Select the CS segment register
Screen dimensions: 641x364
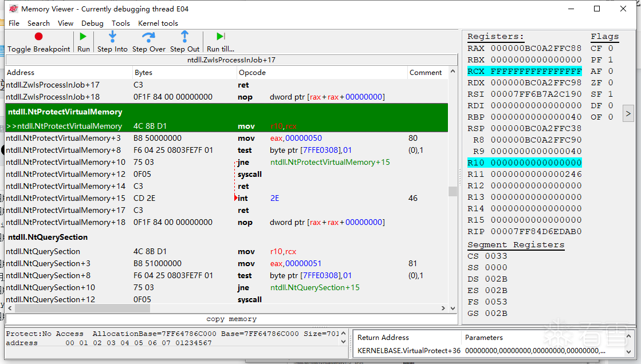click(487, 256)
